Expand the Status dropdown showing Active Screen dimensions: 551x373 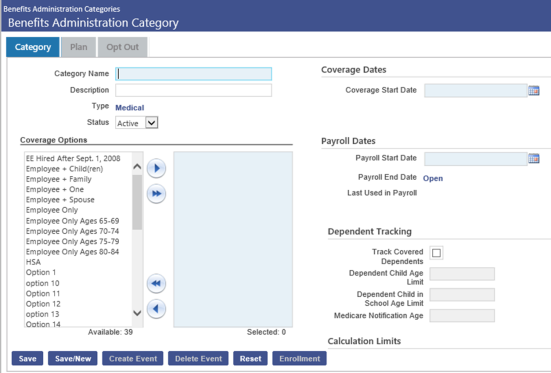point(137,123)
